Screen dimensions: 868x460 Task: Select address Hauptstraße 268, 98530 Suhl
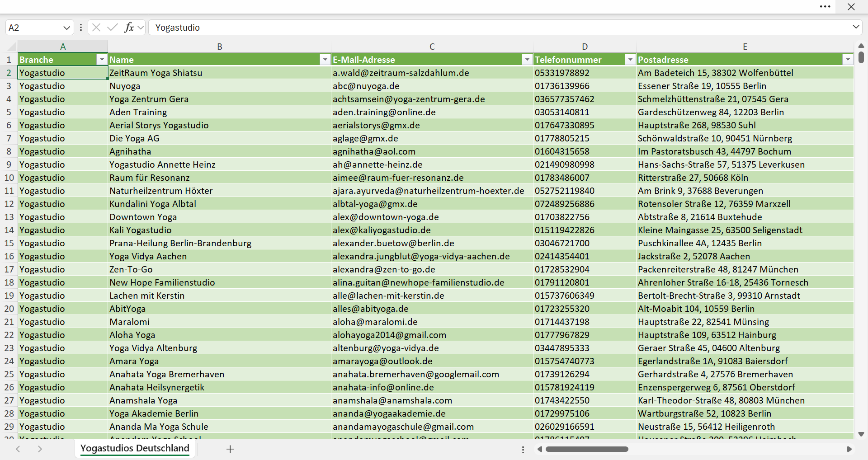point(745,125)
